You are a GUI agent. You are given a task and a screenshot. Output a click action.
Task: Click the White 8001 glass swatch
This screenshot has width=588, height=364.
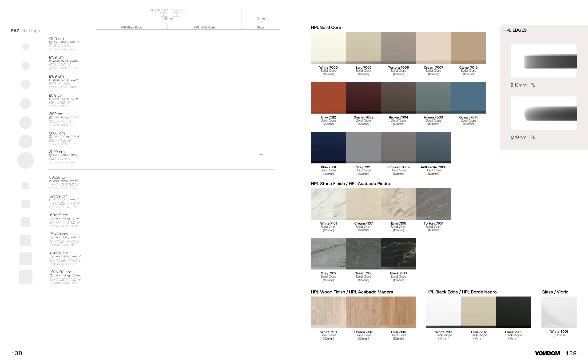tap(559, 312)
